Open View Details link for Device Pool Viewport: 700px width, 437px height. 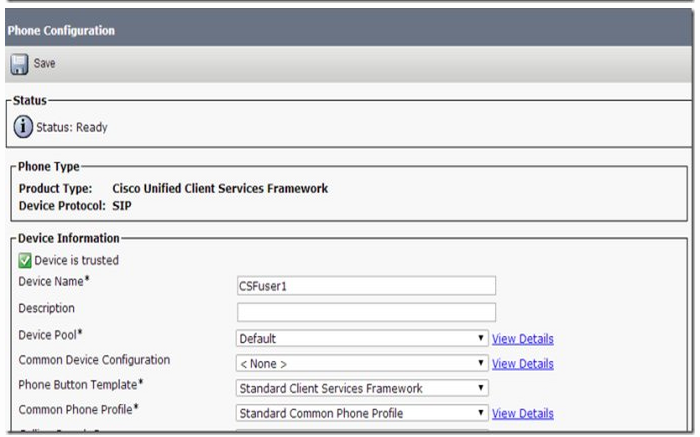523,339
